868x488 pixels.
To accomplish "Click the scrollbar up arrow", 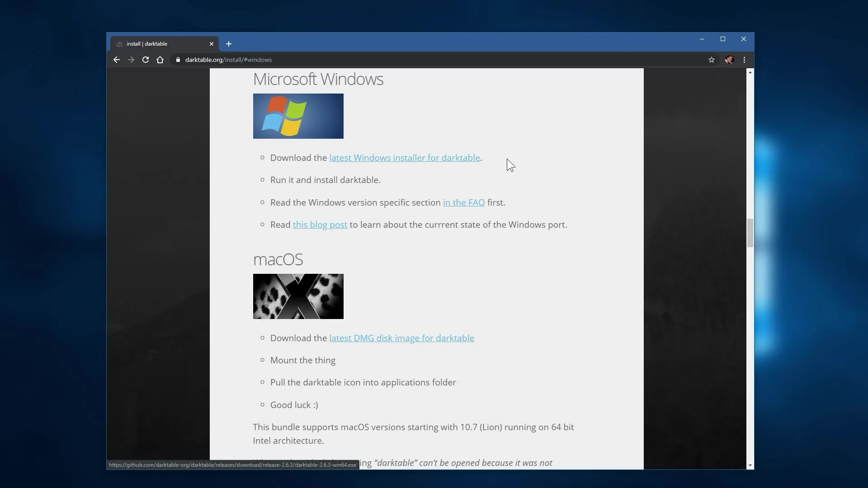I will (x=750, y=72).
